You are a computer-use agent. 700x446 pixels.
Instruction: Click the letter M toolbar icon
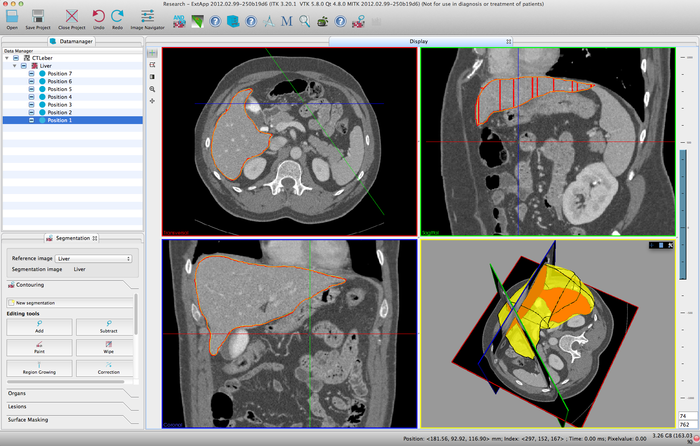tap(287, 21)
